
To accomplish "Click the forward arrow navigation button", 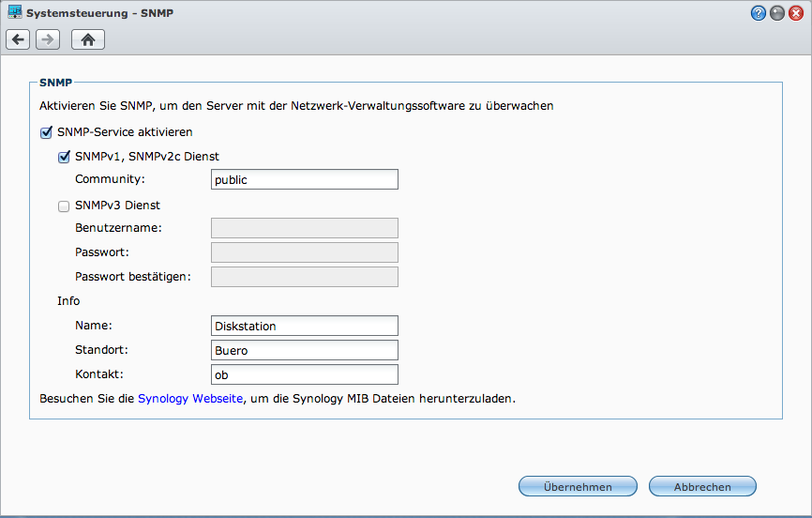I will pyautogui.click(x=48, y=39).
